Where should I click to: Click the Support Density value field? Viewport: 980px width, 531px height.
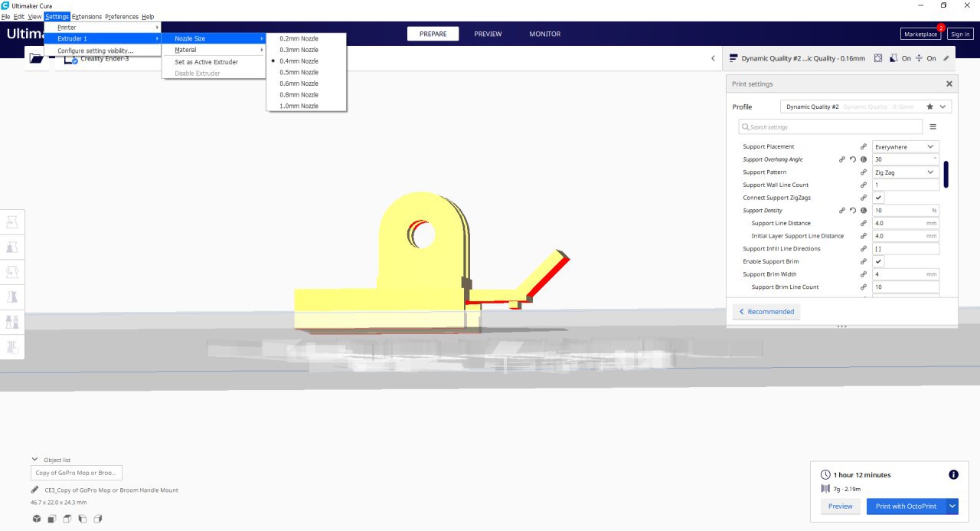tap(906, 210)
